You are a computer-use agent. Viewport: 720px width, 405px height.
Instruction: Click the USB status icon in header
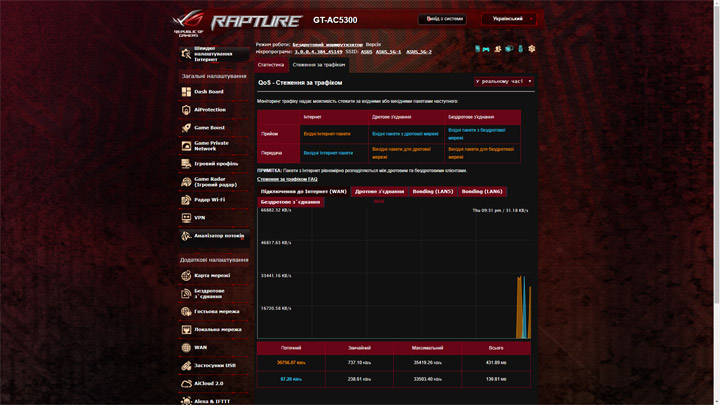521,49
